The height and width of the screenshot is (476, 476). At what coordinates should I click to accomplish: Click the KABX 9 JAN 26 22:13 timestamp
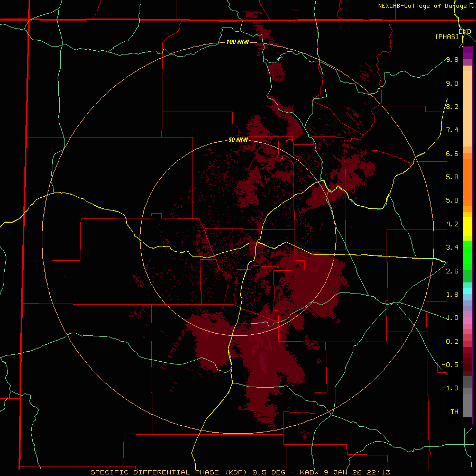pyautogui.click(x=345, y=472)
